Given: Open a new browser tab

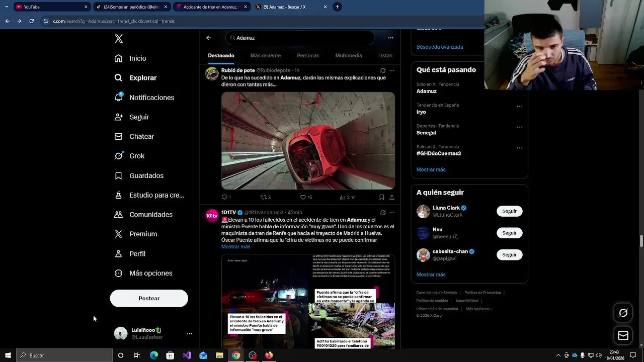Looking at the screenshot, I should pos(337,7).
